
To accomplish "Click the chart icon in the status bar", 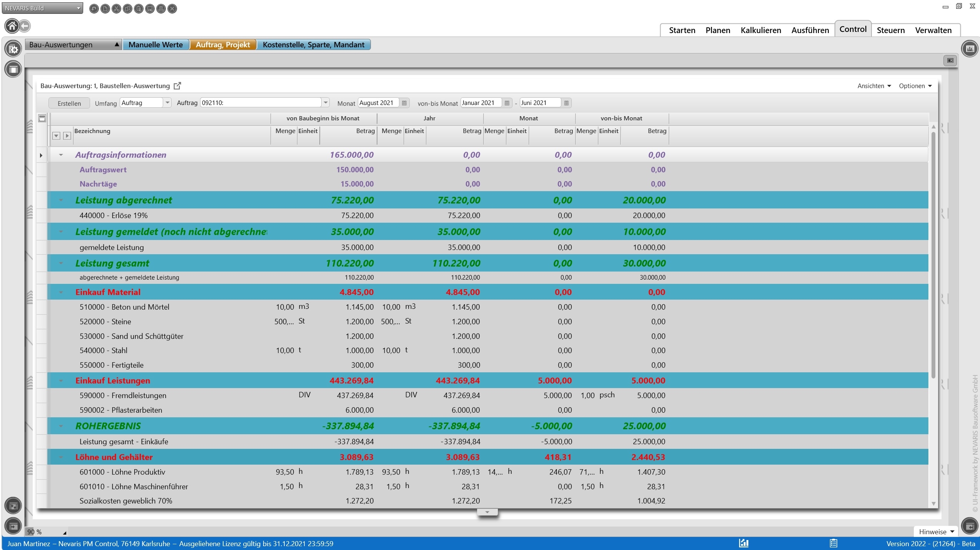I will [x=743, y=543].
